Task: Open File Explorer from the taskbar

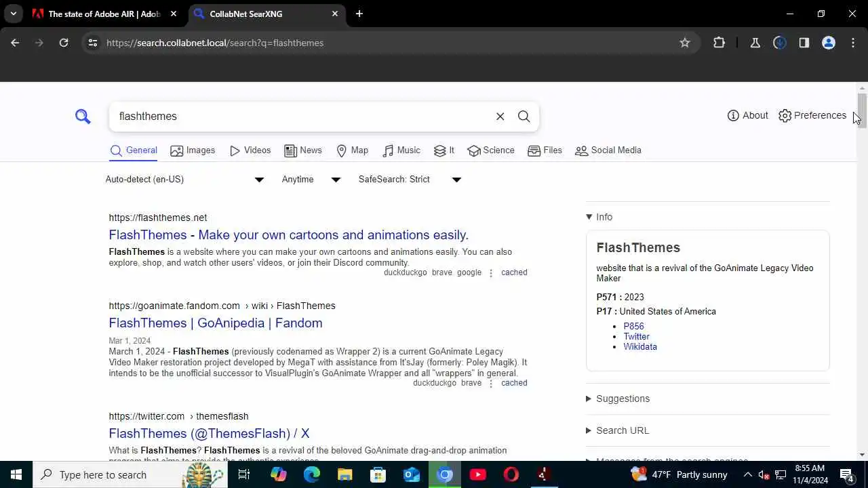Action: [344, 474]
